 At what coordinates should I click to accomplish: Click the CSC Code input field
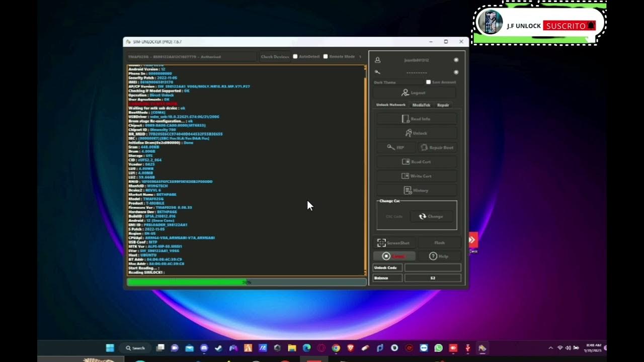[394, 217]
